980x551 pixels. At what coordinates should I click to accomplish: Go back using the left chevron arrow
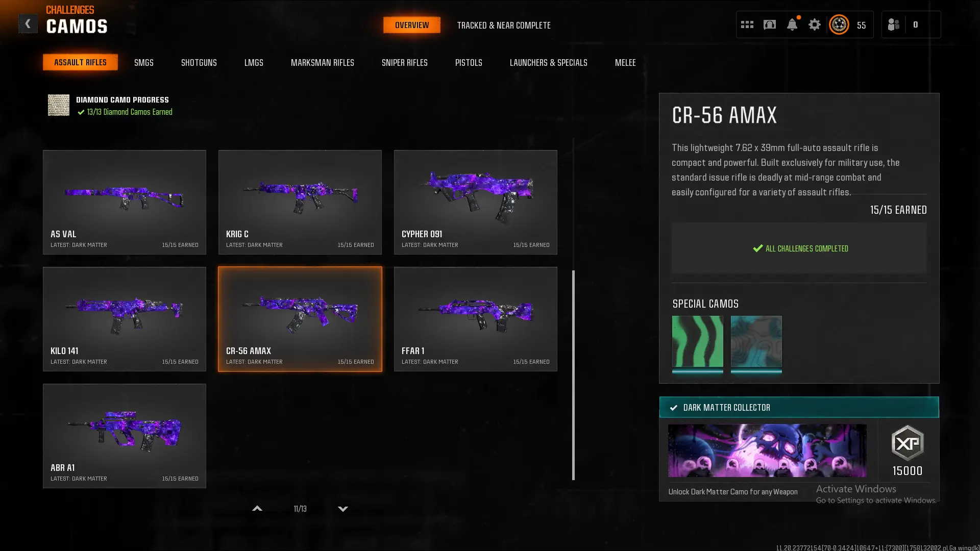point(28,23)
